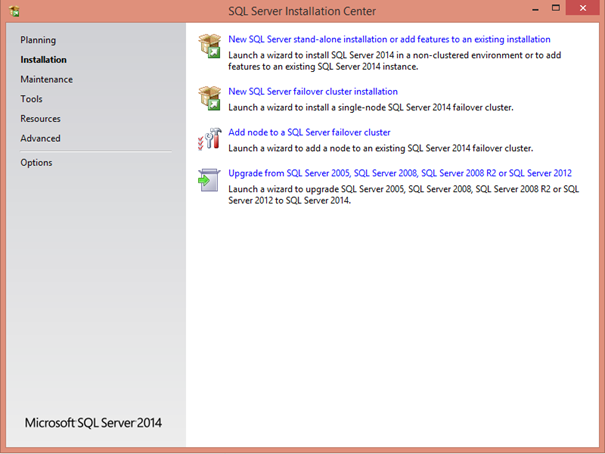The image size is (605, 454).
Task: Open the Planning section
Action: [x=38, y=40]
